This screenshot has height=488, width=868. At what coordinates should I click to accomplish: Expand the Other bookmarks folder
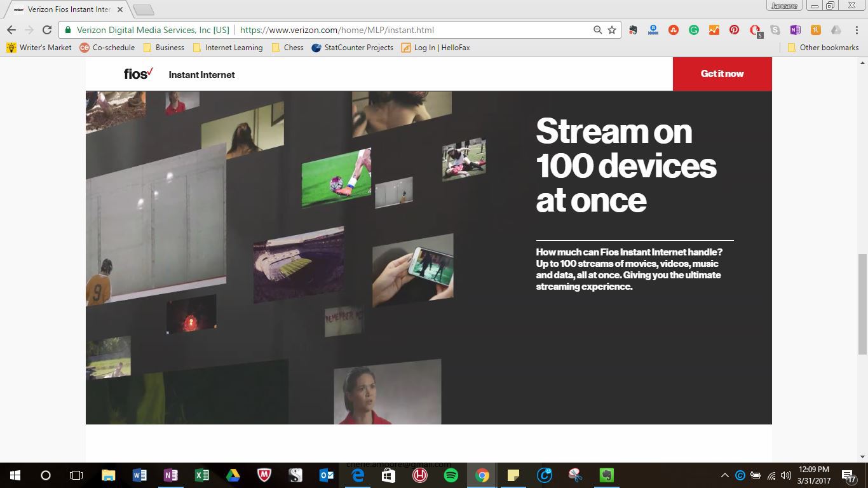point(823,47)
